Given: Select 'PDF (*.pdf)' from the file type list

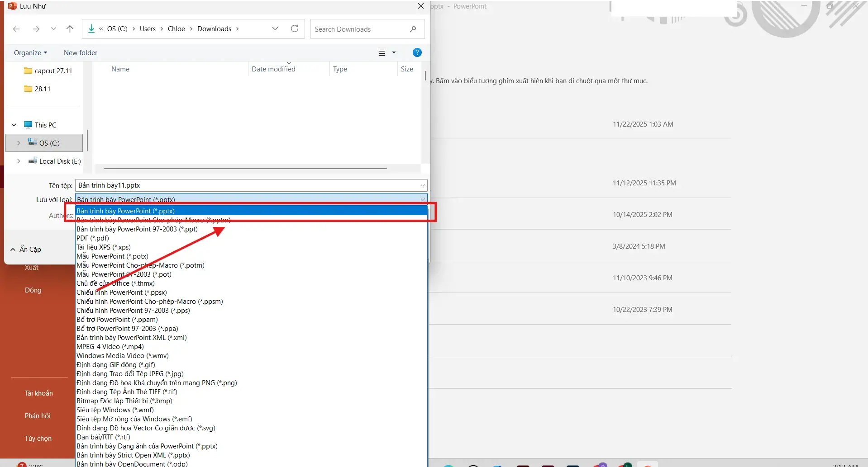Looking at the screenshot, I should (x=93, y=238).
